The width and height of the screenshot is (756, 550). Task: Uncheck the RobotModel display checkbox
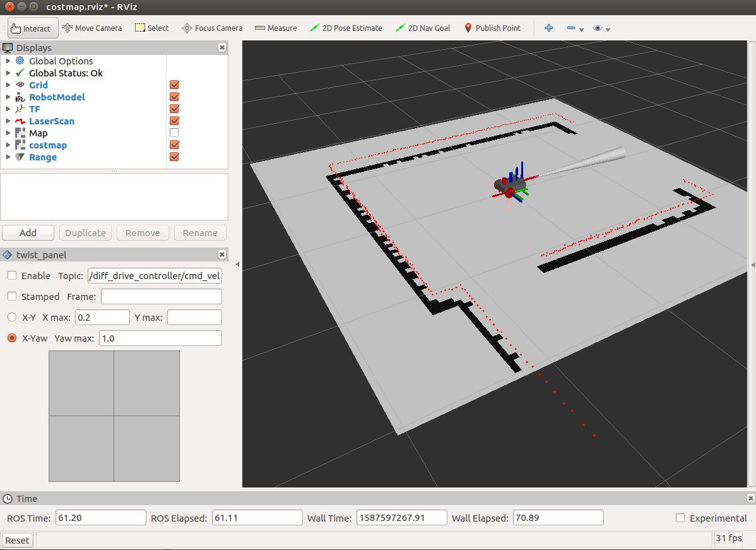(175, 97)
